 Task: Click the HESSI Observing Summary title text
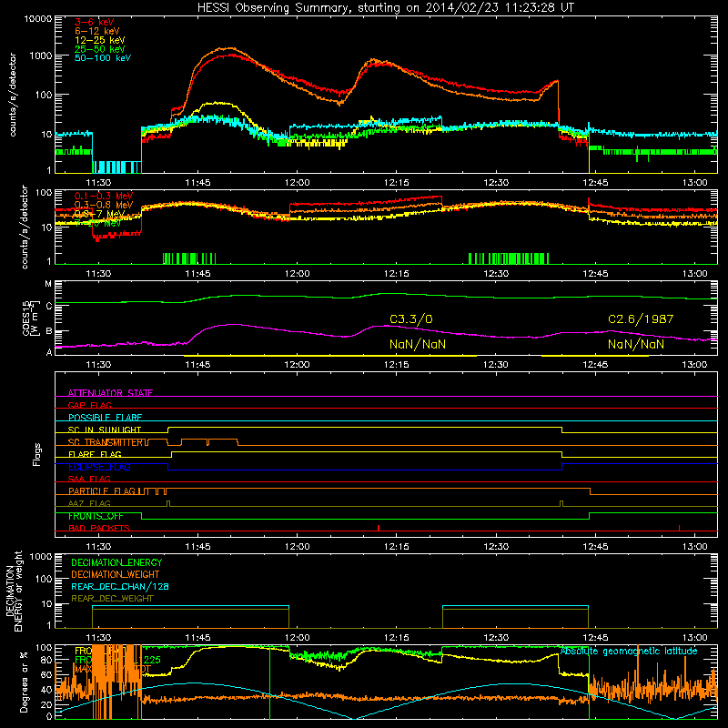point(386,7)
